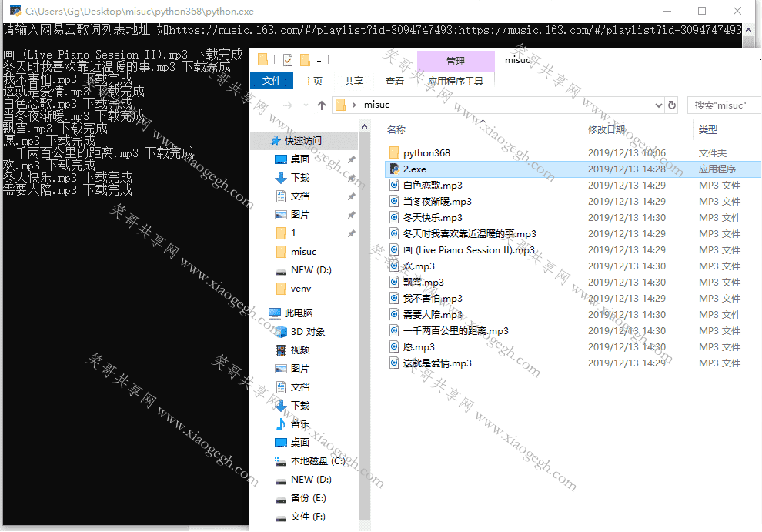The image size is (762, 532).
Task: Open pinned 图片 under quick access
Action: pyautogui.click(x=300, y=215)
